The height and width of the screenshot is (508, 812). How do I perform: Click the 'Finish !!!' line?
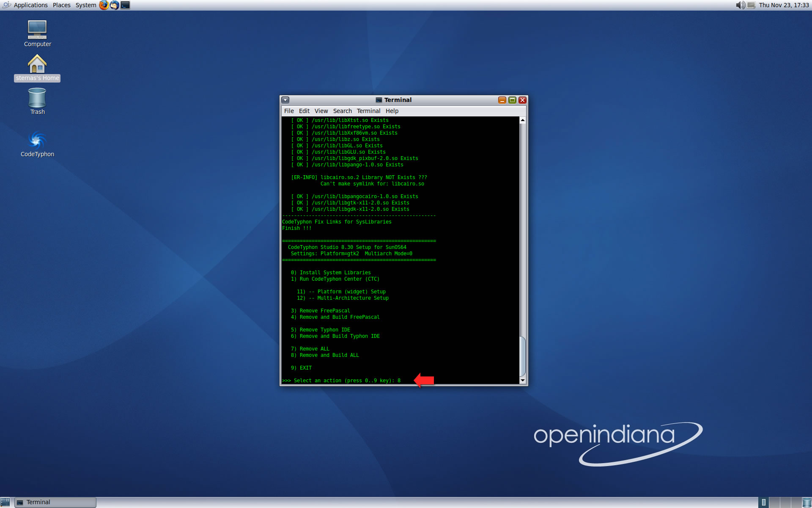click(x=296, y=228)
